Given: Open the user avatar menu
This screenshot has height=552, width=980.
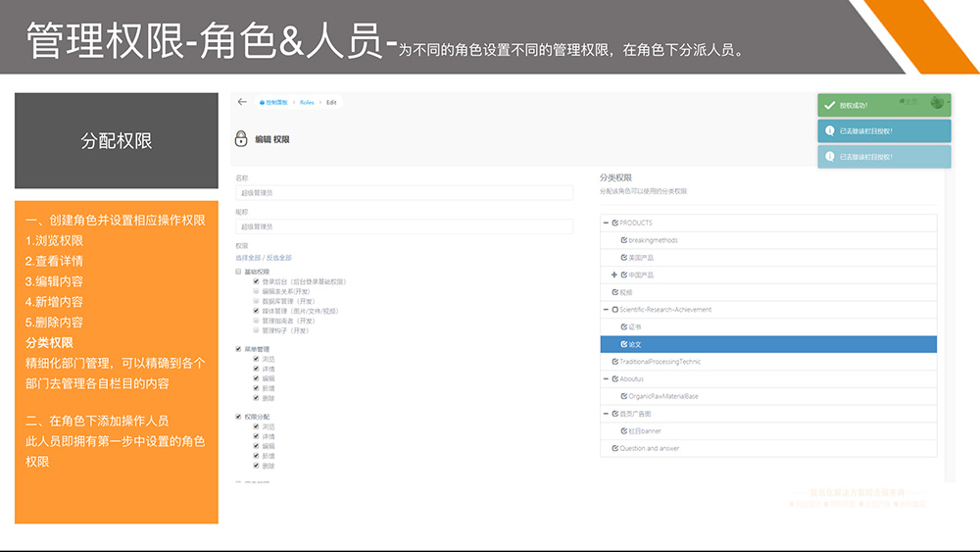Looking at the screenshot, I should point(937,103).
